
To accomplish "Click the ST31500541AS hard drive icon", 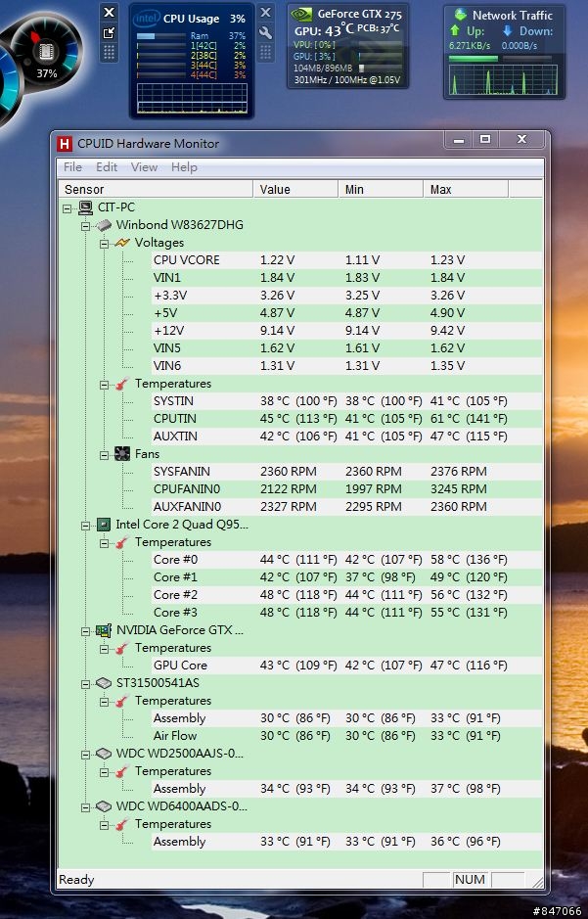I will pos(104,683).
